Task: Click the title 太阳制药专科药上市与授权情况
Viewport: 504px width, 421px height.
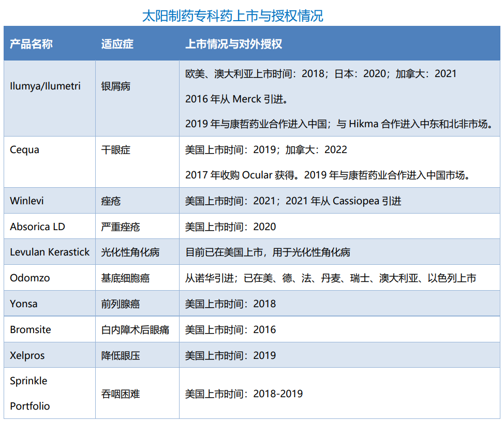Action: pyautogui.click(x=233, y=16)
